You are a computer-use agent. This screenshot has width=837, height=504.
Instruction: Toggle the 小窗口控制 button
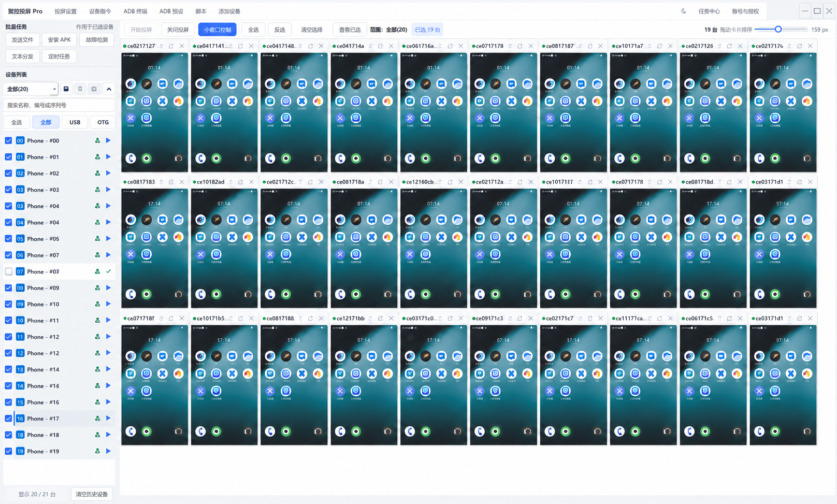pos(217,30)
